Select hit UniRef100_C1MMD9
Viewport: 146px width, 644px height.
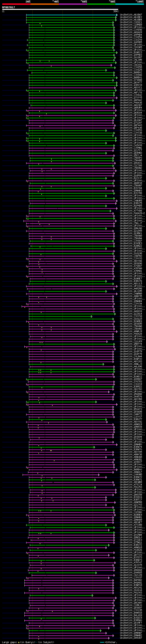click(131, 25)
